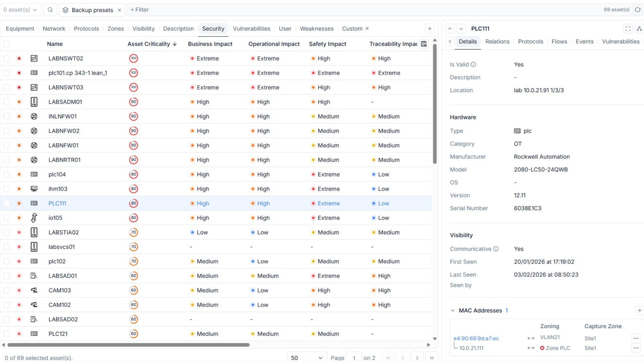
Task: Open MAC address link e4:90:69:9d:a7:ec
Action: coord(476,338)
